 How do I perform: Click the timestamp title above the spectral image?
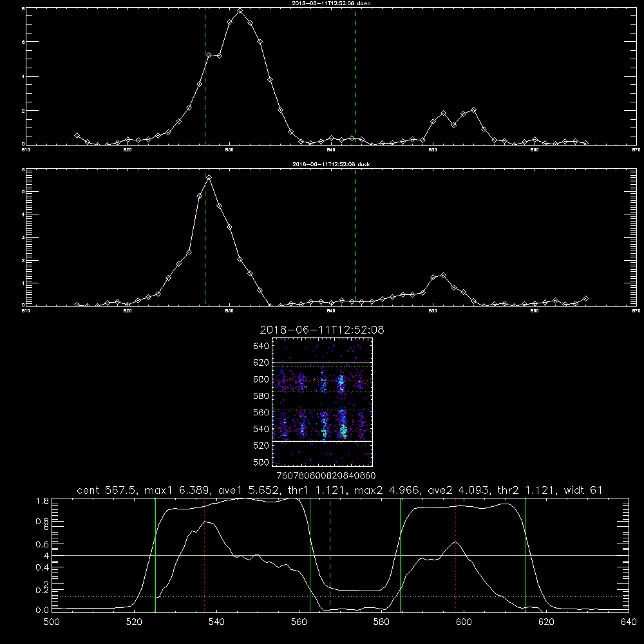[322, 330]
